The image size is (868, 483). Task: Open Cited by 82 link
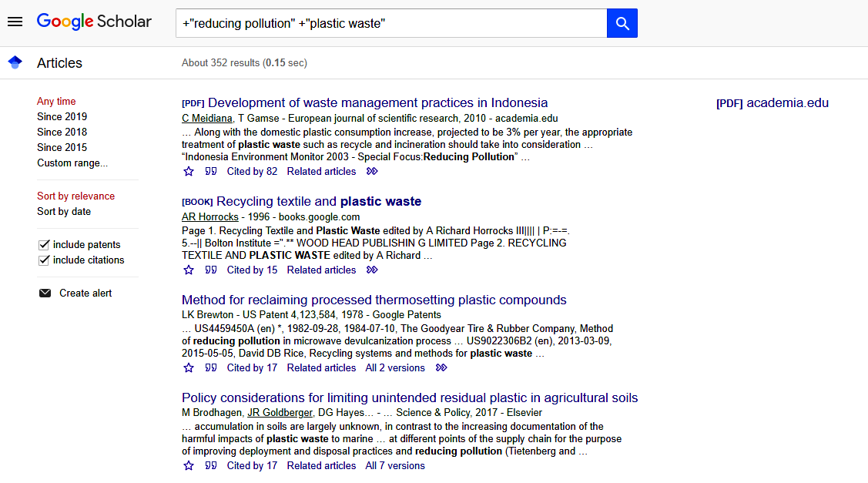tap(252, 172)
